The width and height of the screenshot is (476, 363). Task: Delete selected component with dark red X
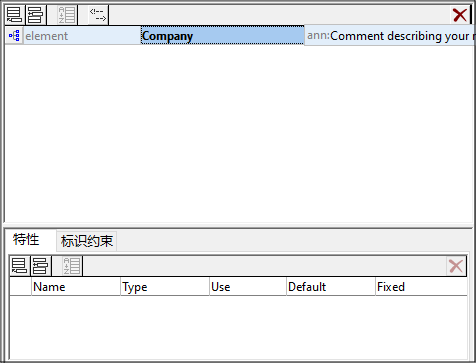(460, 15)
